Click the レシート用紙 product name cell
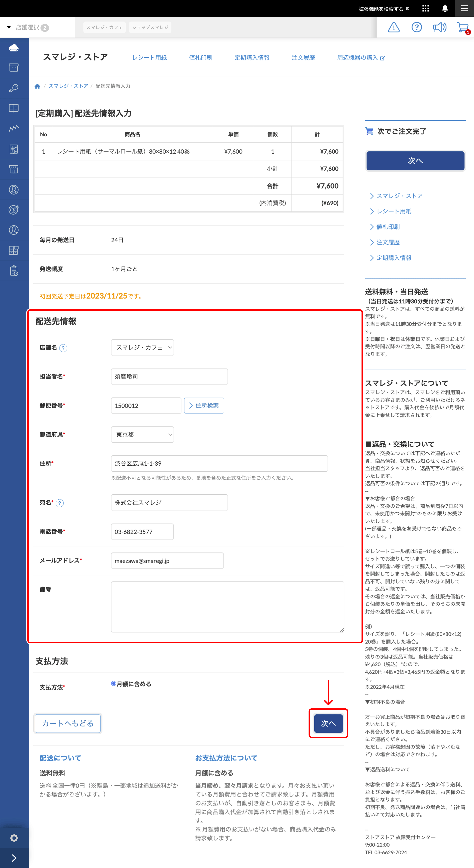This screenshot has height=868, width=474. (132, 151)
